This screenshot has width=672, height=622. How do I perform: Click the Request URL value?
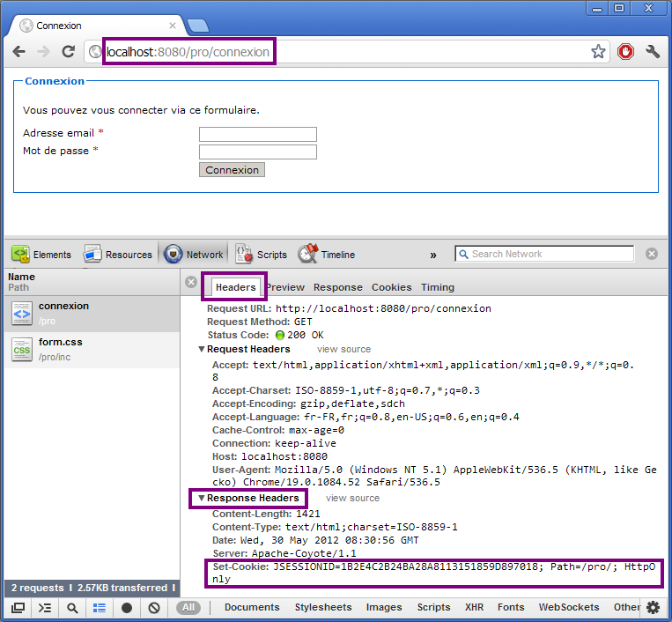(383, 308)
